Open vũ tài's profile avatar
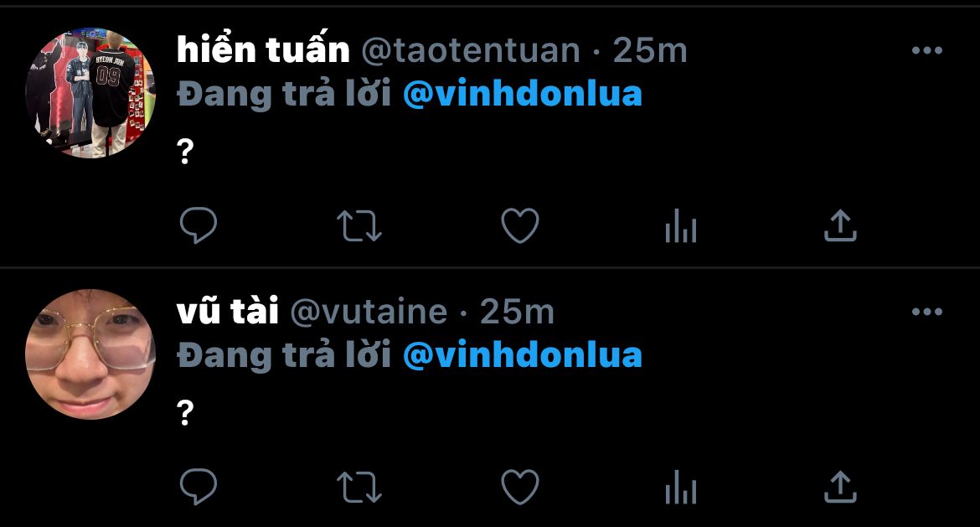The height and width of the screenshot is (527, 980). tap(90, 354)
